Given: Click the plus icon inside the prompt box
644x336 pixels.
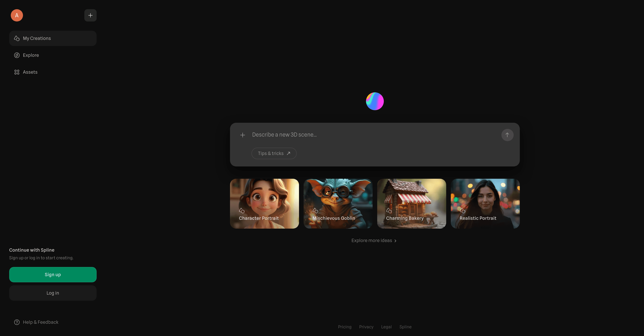Looking at the screenshot, I should 242,135.
